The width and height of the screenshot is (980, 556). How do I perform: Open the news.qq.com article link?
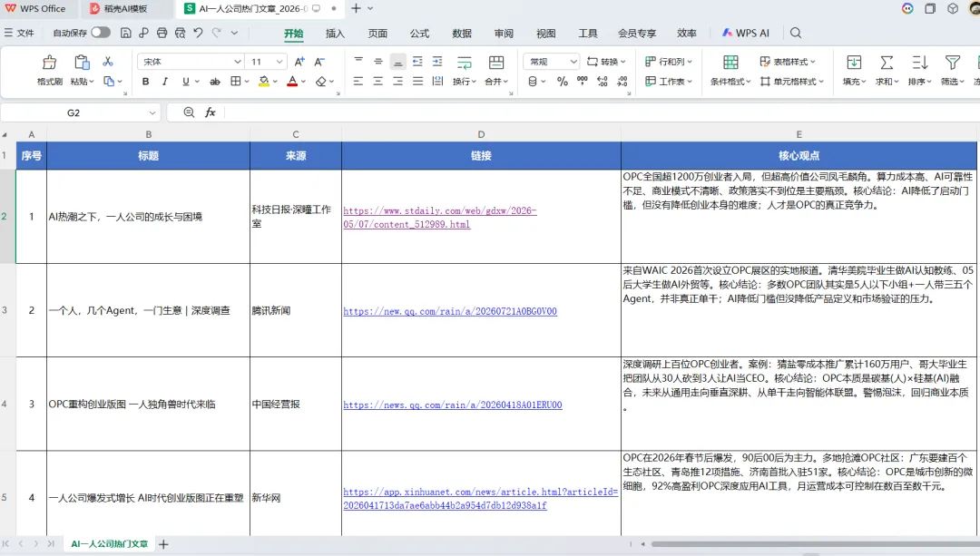click(x=453, y=405)
